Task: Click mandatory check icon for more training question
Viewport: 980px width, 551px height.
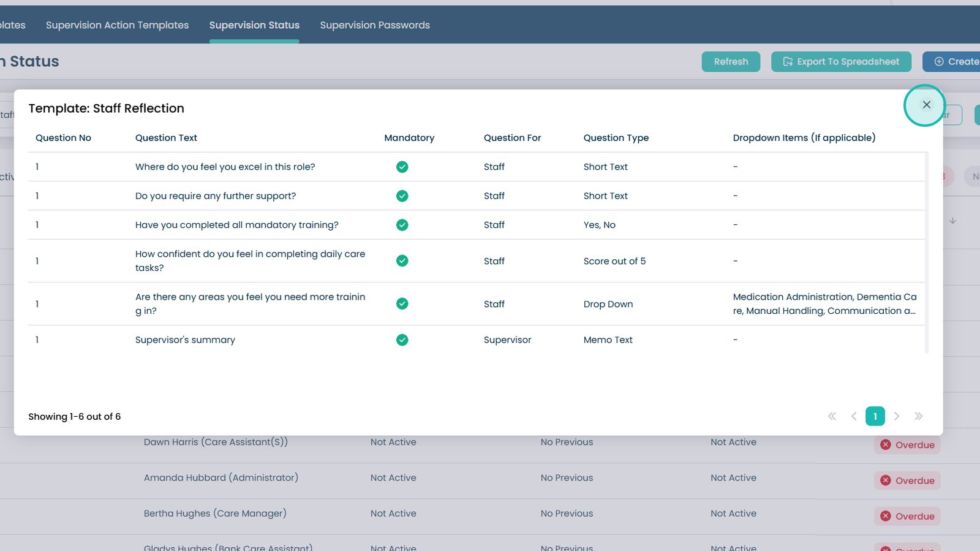Action: pyautogui.click(x=402, y=304)
